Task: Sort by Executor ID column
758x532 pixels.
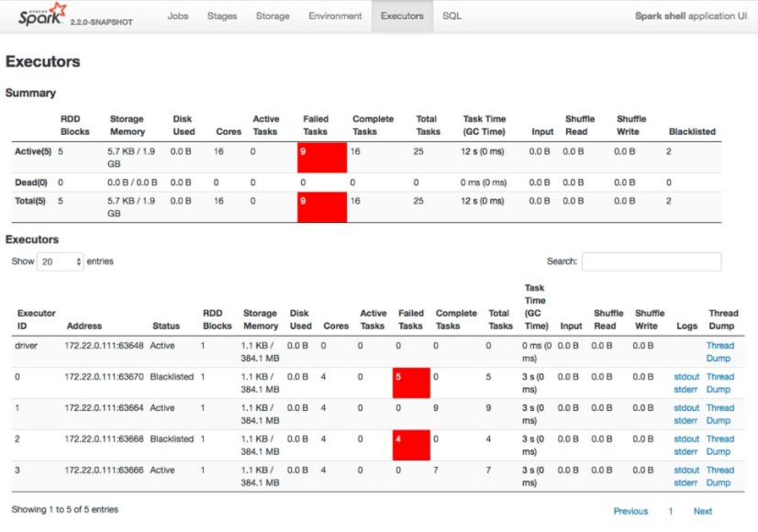Action: [x=37, y=319]
